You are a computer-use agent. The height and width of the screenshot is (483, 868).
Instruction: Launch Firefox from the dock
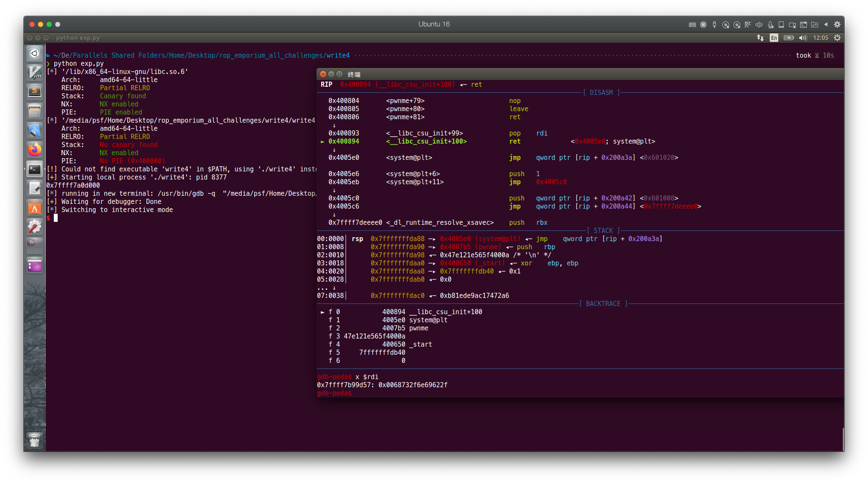click(x=35, y=150)
